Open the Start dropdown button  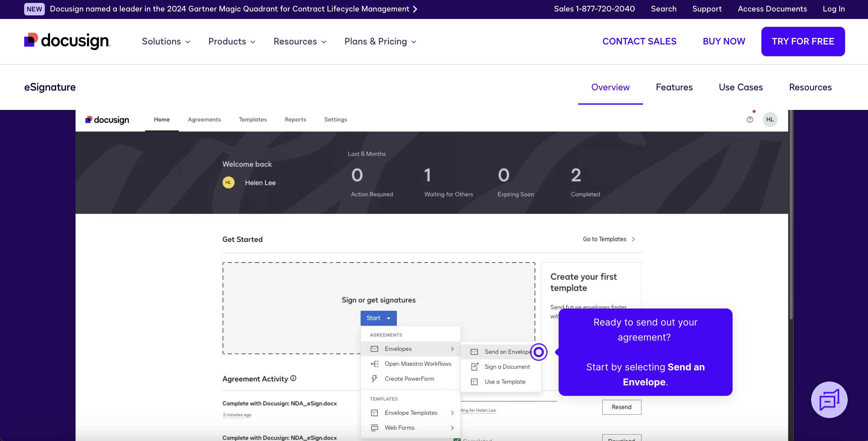pyautogui.click(x=378, y=318)
